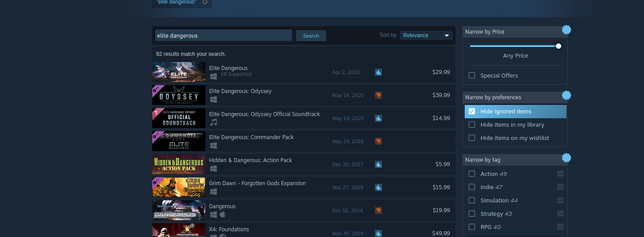644x237 pixels.
Task: Open Narrow by tag gear settings
Action: tap(566, 157)
